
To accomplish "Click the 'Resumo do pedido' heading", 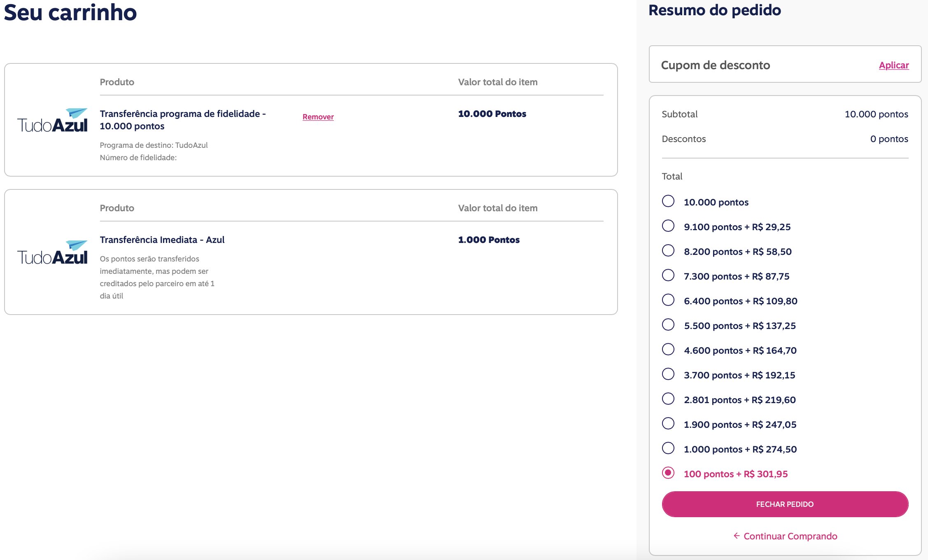I will [714, 10].
